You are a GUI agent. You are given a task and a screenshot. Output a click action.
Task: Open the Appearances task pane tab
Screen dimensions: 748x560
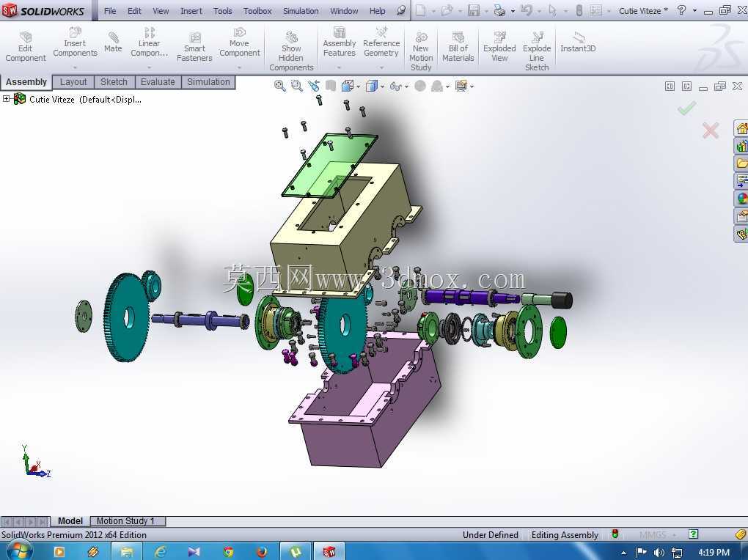[741, 199]
